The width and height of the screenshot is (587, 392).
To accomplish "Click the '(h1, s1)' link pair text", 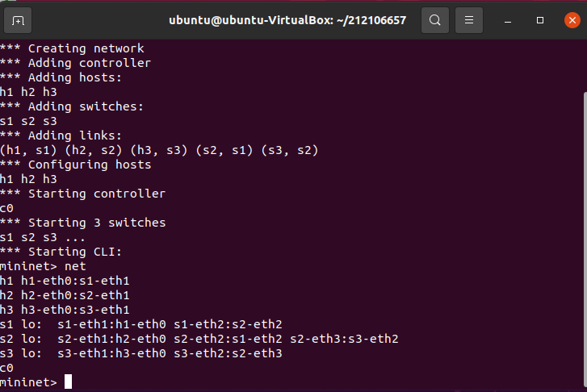I will coord(28,150).
